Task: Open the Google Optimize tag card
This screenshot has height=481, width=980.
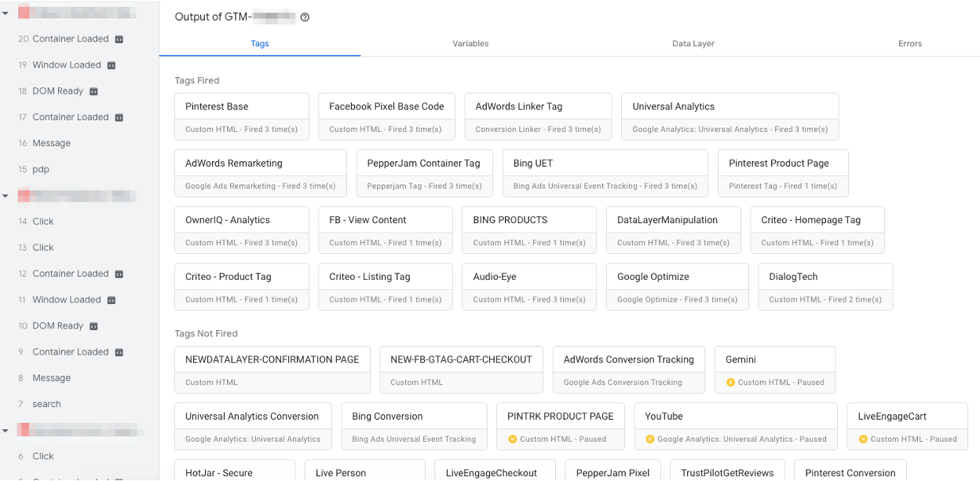Action: 678,287
